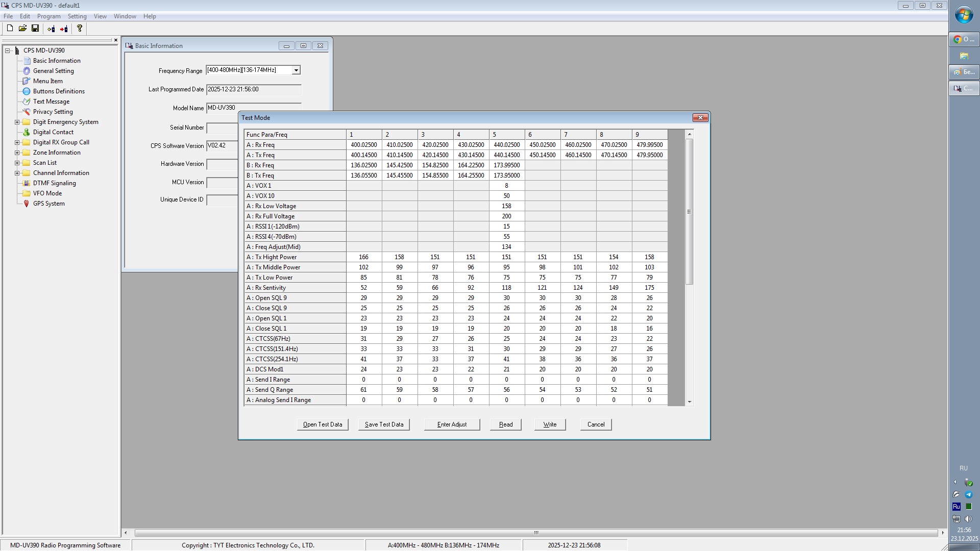Expand the Channel Information node
Screen dimensions: 980x551
pos(17,173)
